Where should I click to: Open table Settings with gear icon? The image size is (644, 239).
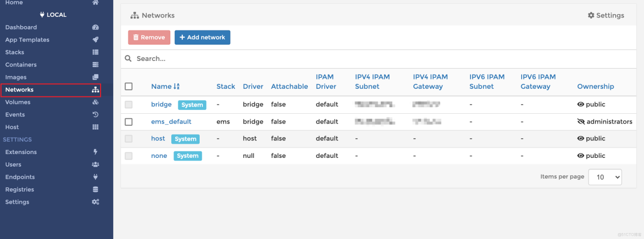coord(606,15)
